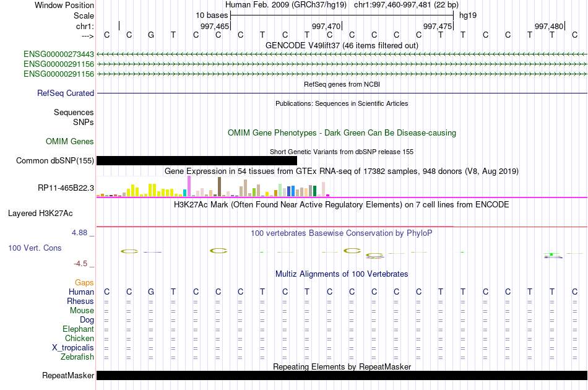The image size is (588, 390).
Task: Open the H3K27Ac Mark ENCODE track title
Action: (x=342, y=204)
